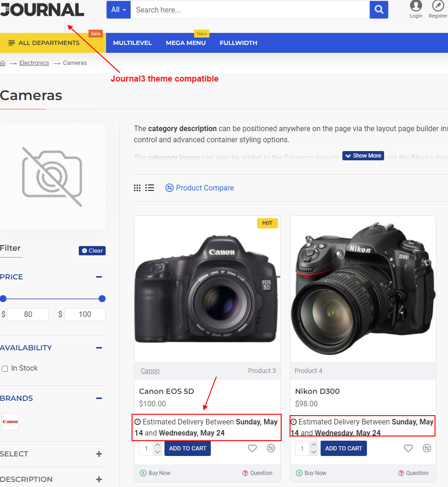Click the Canon EOS 5D product image
The height and width of the screenshot is (487, 448).
207,289
